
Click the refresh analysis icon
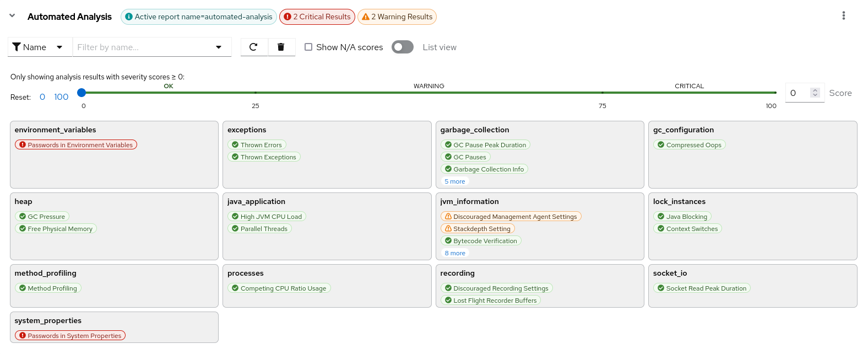pyautogui.click(x=253, y=47)
